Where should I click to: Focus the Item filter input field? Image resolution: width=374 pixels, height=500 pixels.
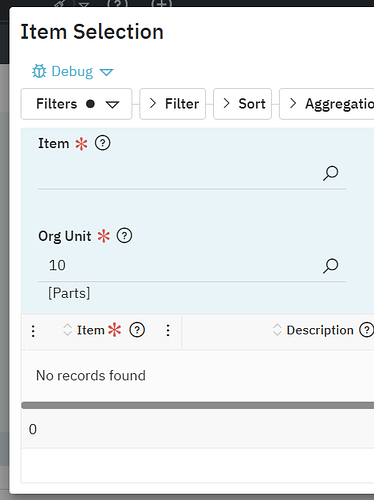pyautogui.click(x=179, y=173)
